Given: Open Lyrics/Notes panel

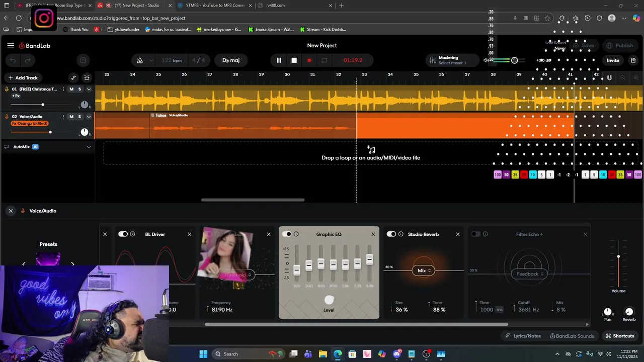Looking at the screenshot, I should [x=523, y=336].
